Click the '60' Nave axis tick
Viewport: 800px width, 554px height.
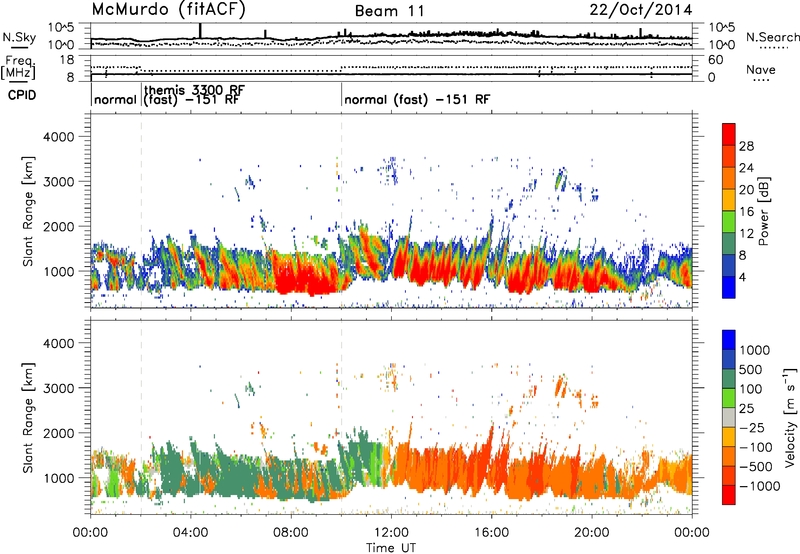[x=715, y=59]
